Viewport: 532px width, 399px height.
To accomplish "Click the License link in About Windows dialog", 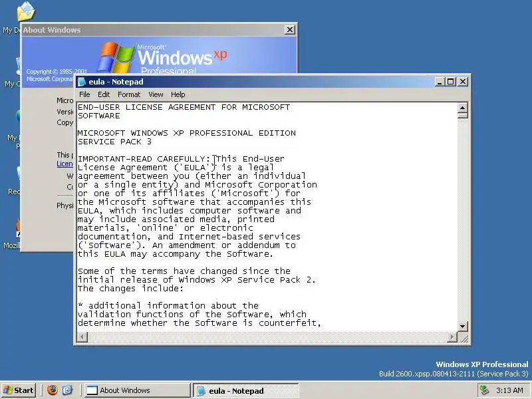I will pyautogui.click(x=65, y=164).
